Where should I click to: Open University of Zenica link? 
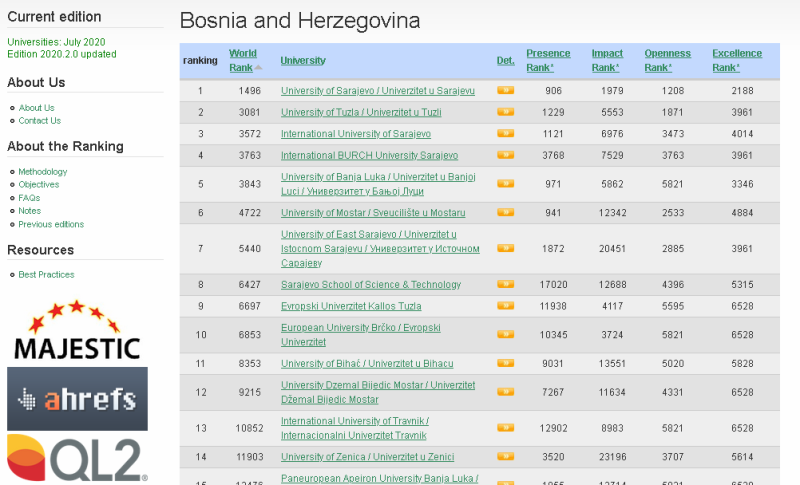(367, 456)
